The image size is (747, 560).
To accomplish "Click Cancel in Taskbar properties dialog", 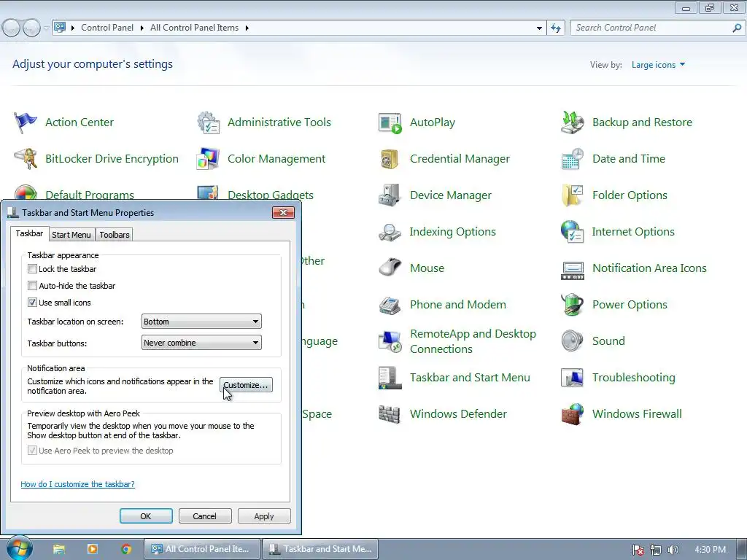I will [x=205, y=516].
